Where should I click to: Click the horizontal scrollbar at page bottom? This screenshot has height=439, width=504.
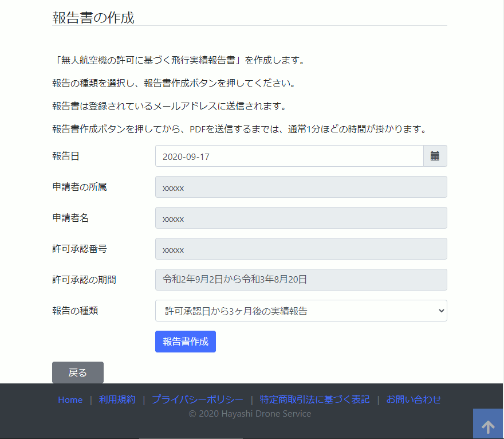tap(191, 437)
